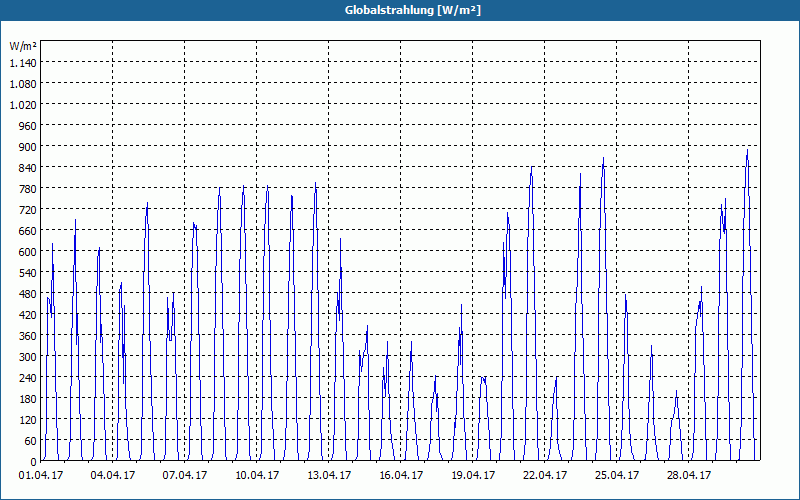Click the 60 y-axis label
Image resolution: width=800 pixels, height=500 pixels.
31,441
